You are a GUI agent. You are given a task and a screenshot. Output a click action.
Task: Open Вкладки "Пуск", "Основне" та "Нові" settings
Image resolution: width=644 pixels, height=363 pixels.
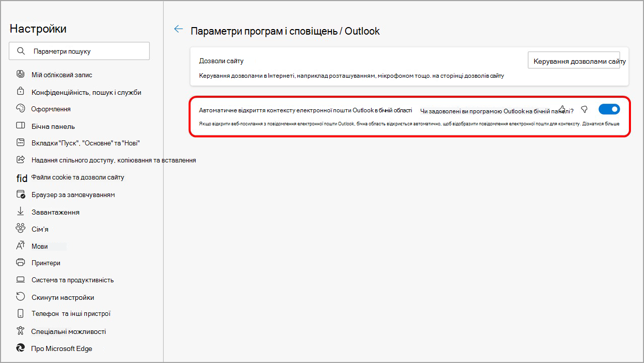coord(85,143)
